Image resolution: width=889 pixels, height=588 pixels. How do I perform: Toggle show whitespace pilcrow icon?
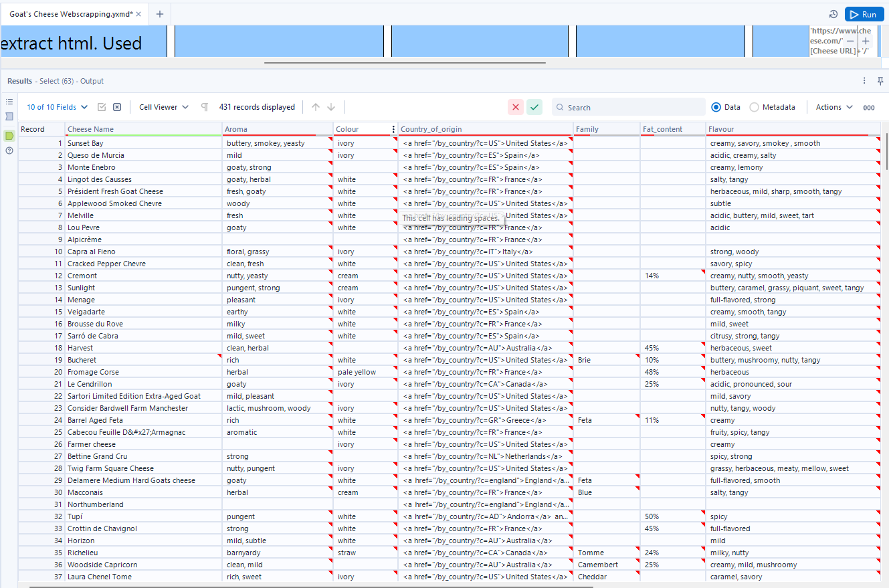tap(205, 107)
